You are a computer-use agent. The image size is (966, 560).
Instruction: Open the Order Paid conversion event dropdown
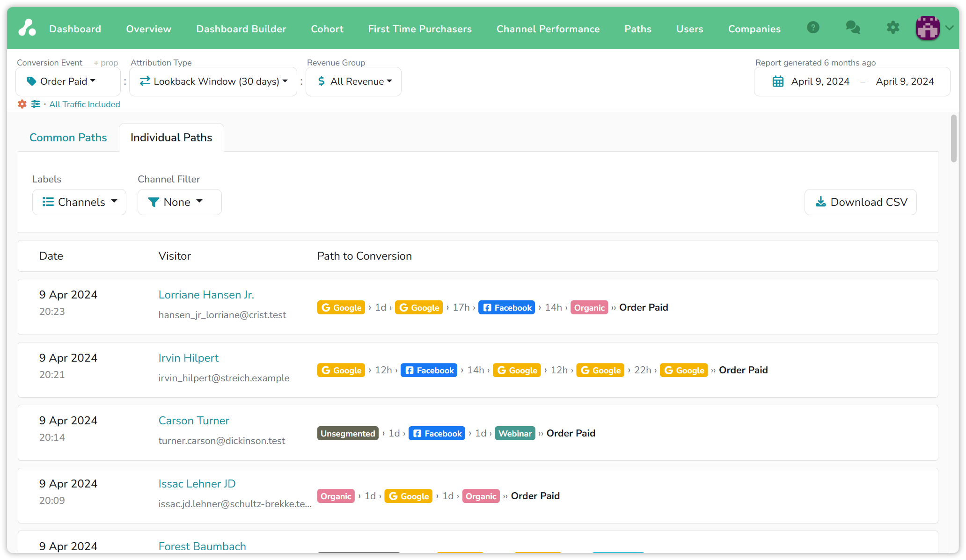pos(68,81)
